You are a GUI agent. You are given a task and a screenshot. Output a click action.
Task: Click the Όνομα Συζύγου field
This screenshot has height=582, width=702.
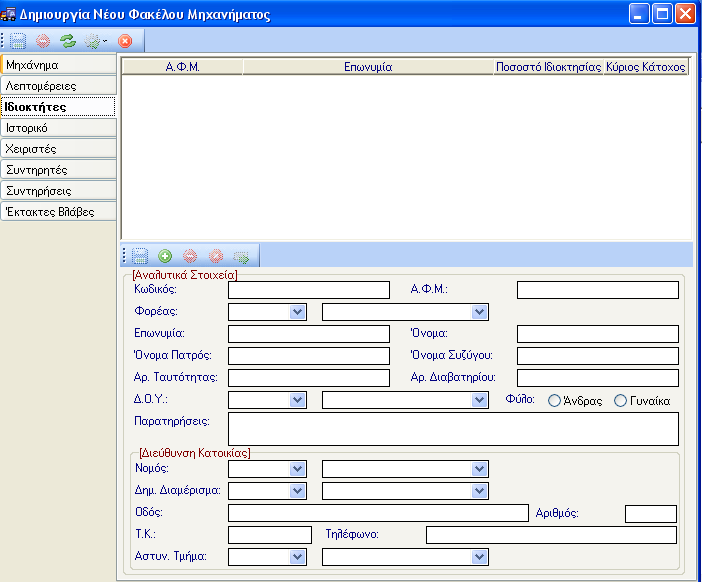598,356
